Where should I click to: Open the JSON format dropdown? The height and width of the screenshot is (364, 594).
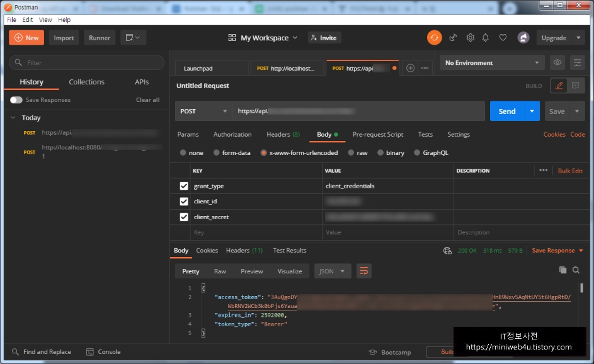pyautogui.click(x=332, y=271)
